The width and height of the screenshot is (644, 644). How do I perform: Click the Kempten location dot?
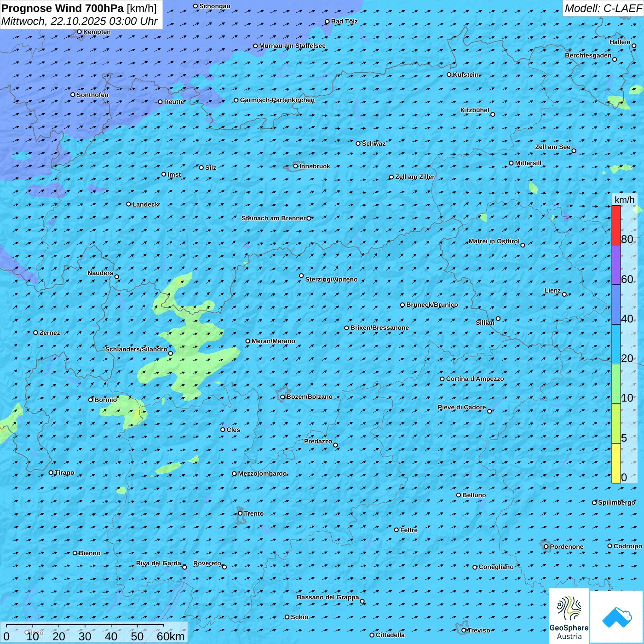coord(79,32)
